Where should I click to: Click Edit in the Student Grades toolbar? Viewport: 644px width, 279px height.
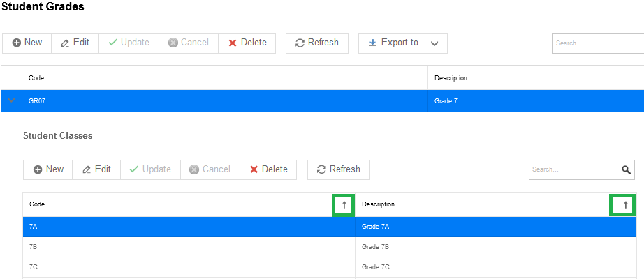pyautogui.click(x=75, y=43)
